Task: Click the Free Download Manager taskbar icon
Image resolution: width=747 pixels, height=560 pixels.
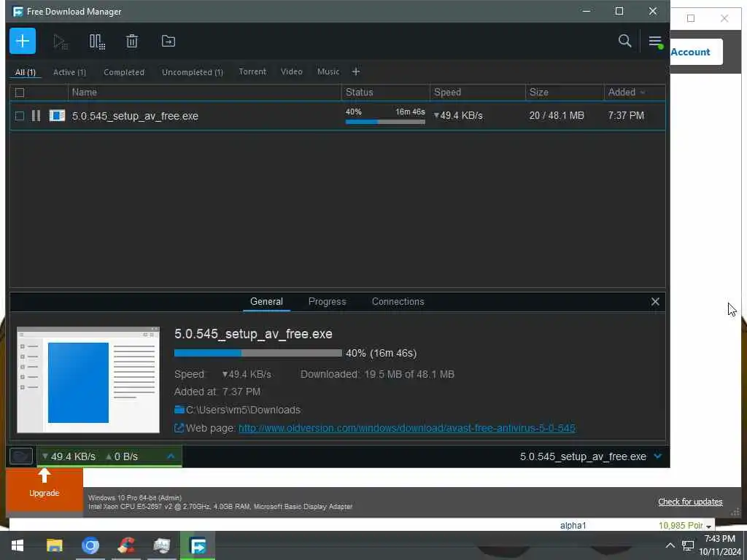Action: coord(197,545)
